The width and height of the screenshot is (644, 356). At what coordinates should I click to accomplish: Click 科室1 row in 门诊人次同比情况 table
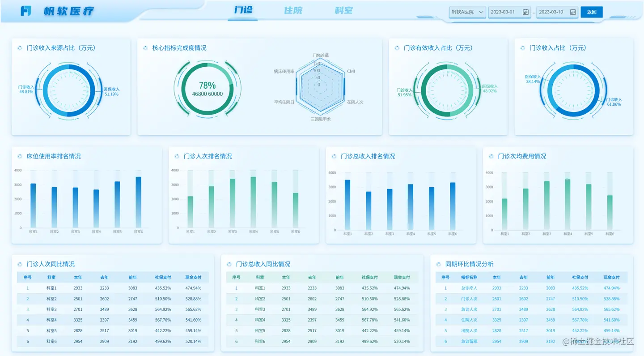tap(113, 288)
